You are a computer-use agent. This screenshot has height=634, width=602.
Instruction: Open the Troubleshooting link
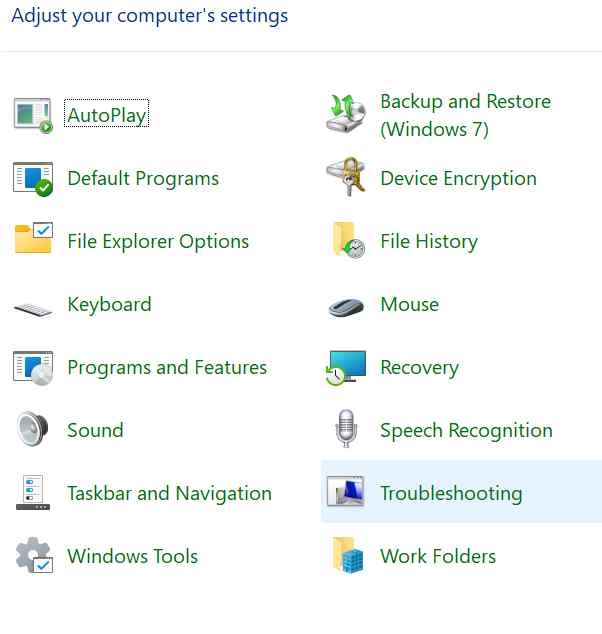451,493
